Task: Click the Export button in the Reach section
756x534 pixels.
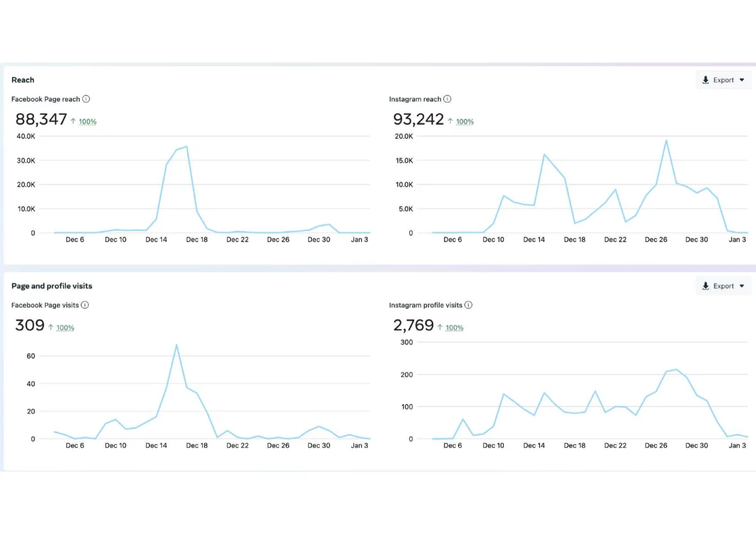Action: [x=723, y=80]
